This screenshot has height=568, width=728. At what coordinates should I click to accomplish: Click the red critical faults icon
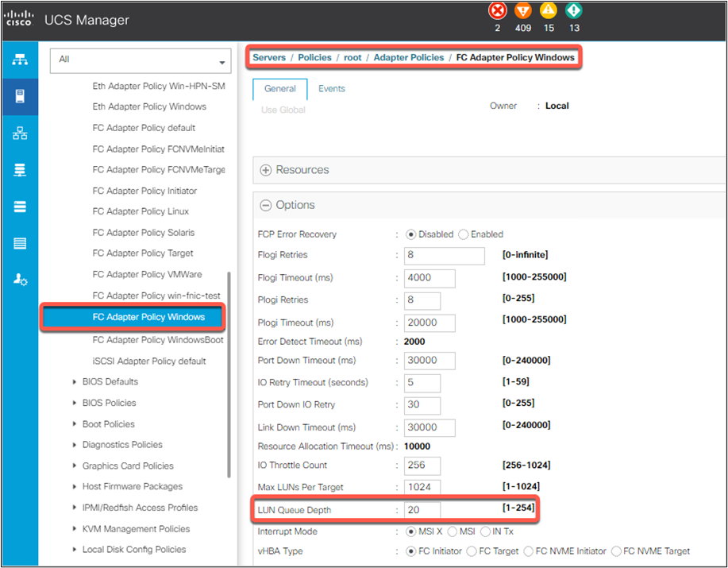coord(497,10)
